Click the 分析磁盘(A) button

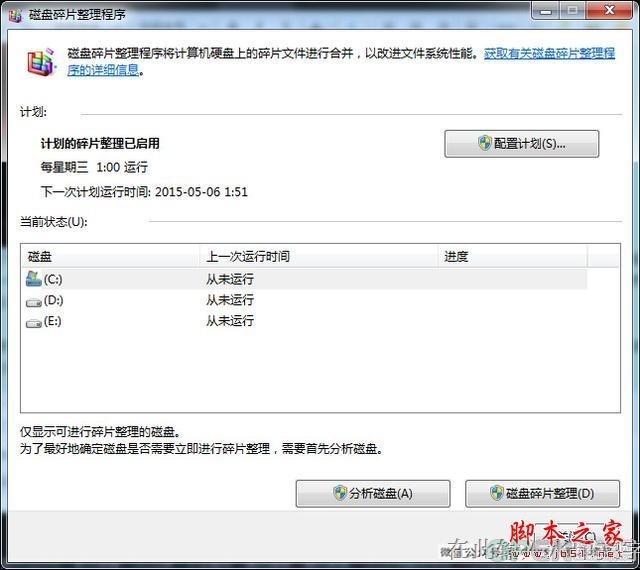[373, 493]
